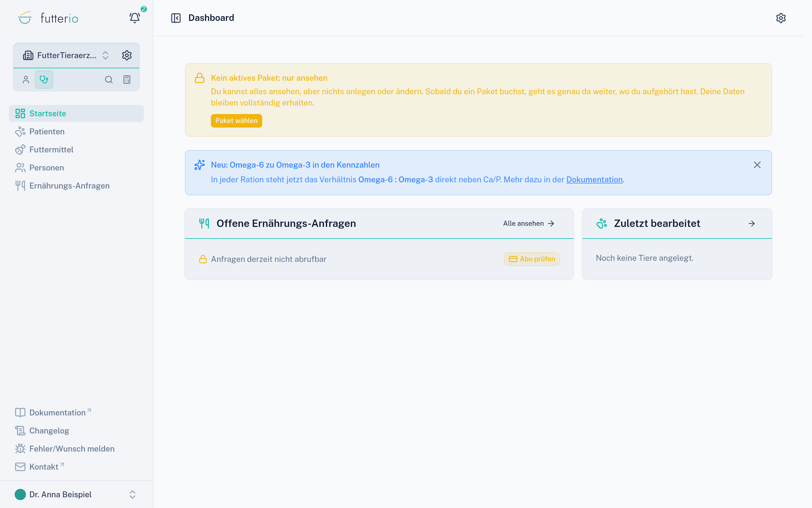The height and width of the screenshot is (508, 812).
Task: Collapse the sidebar panel icon
Action: pyautogui.click(x=176, y=18)
